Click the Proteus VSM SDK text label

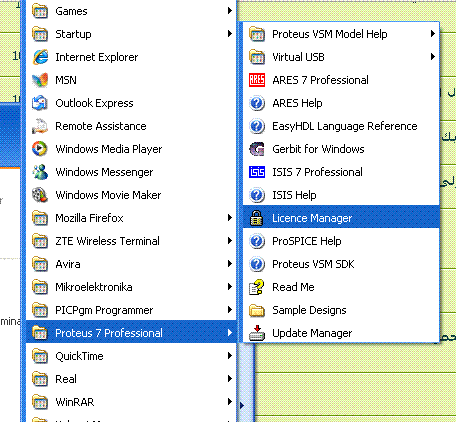click(x=313, y=264)
